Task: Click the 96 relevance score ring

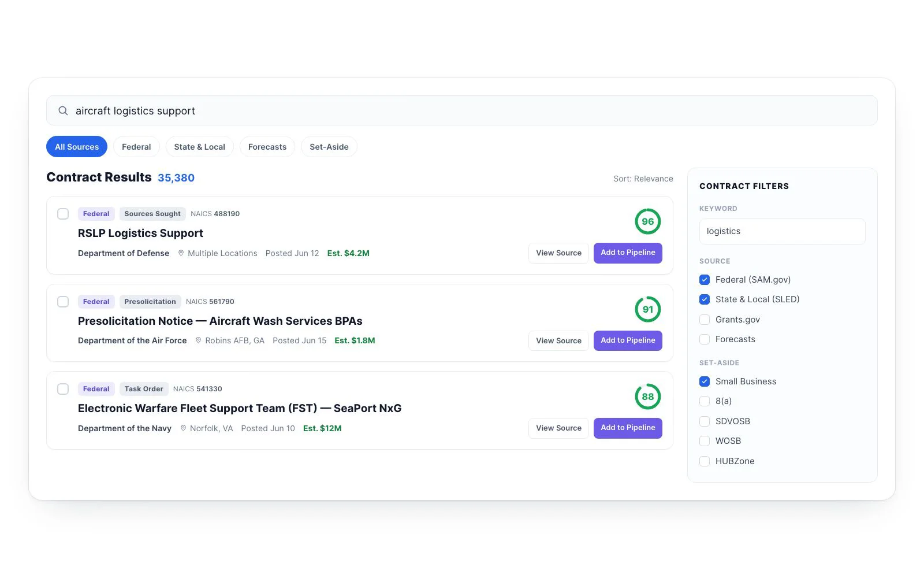Action: [648, 221]
